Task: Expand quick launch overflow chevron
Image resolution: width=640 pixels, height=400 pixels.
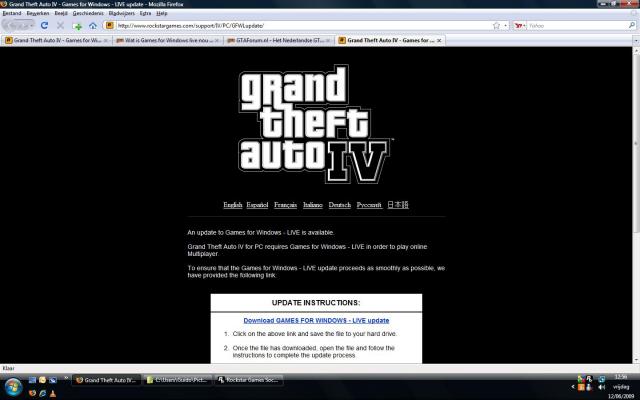Action: pos(66,379)
